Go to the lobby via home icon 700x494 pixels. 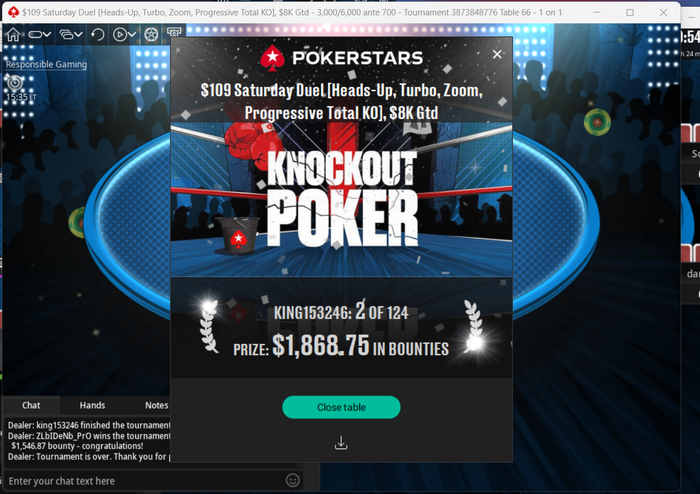(x=13, y=34)
